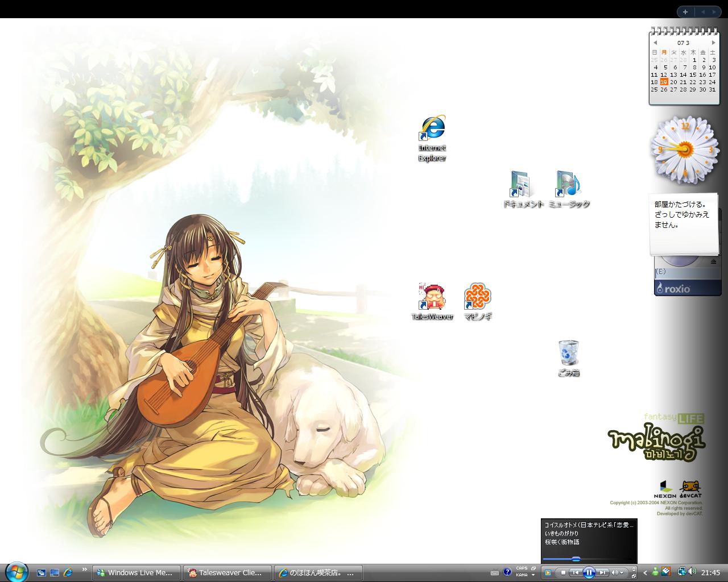Click the orange-blue tray application icon
The height and width of the screenshot is (582, 728).
click(665, 571)
